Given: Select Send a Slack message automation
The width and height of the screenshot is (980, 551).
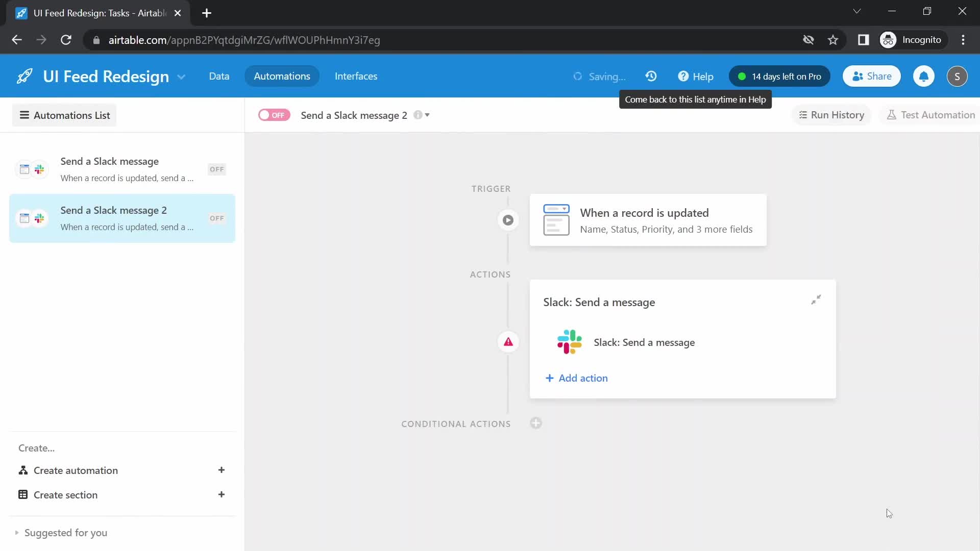Looking at the screenshot, I should coord(122,169).
